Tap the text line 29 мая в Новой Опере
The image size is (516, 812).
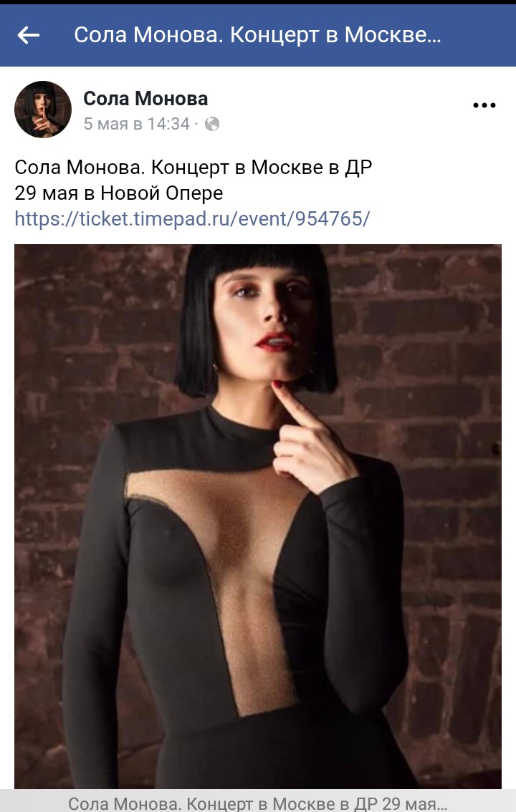[x=119, y=193]
